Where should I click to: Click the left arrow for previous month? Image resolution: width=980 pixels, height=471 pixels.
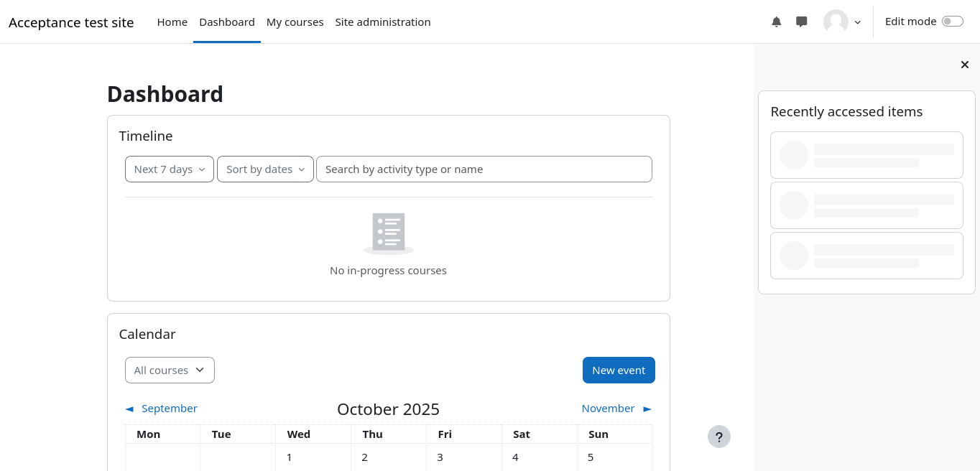[x=129, y=409]
